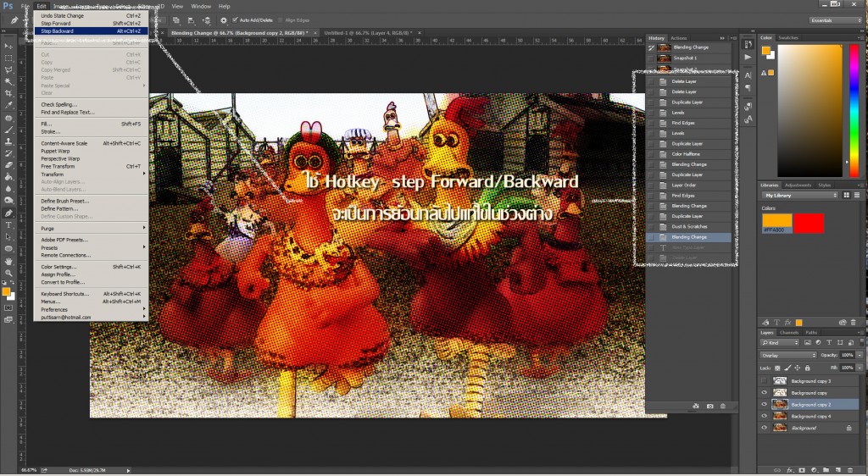Open Paragraph panel icon in dock
This screenshot has height=476, width=868.
[x=748, y=88]
